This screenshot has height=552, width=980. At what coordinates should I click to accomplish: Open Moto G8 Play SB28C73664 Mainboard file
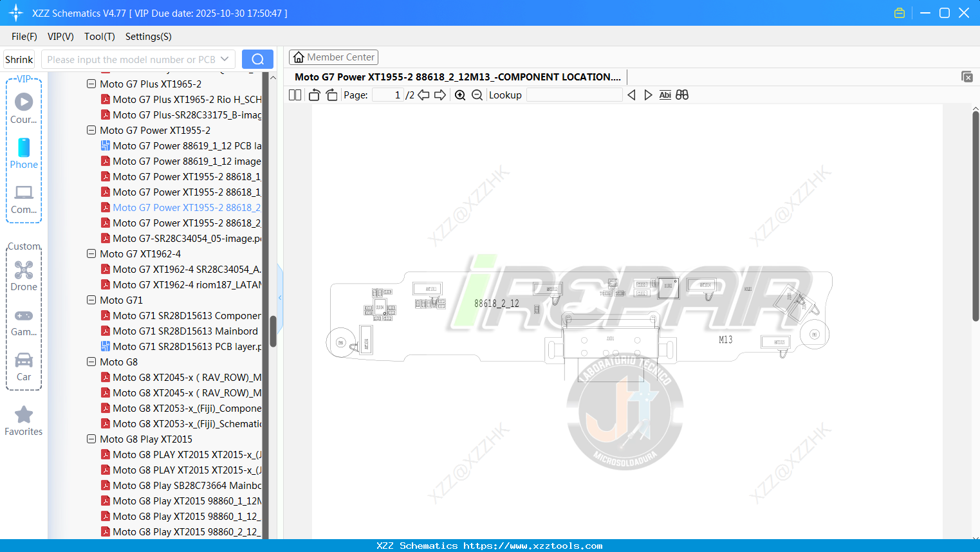(181, 485)
